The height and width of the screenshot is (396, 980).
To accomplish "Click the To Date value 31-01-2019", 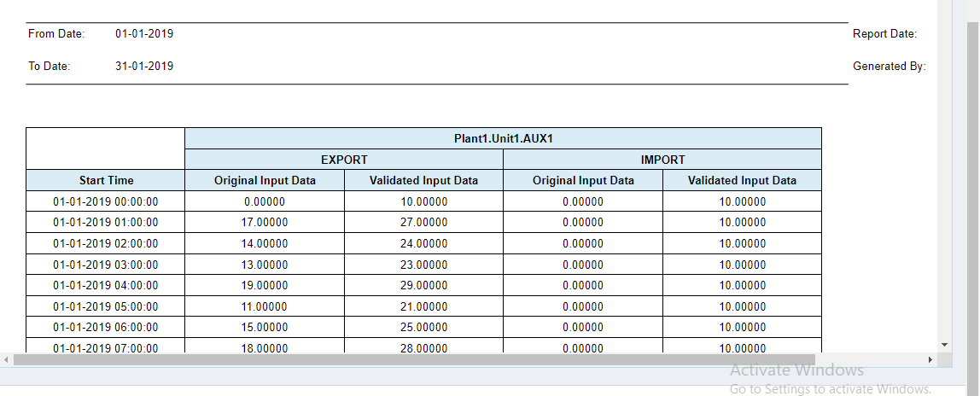I will coord(144,66).
